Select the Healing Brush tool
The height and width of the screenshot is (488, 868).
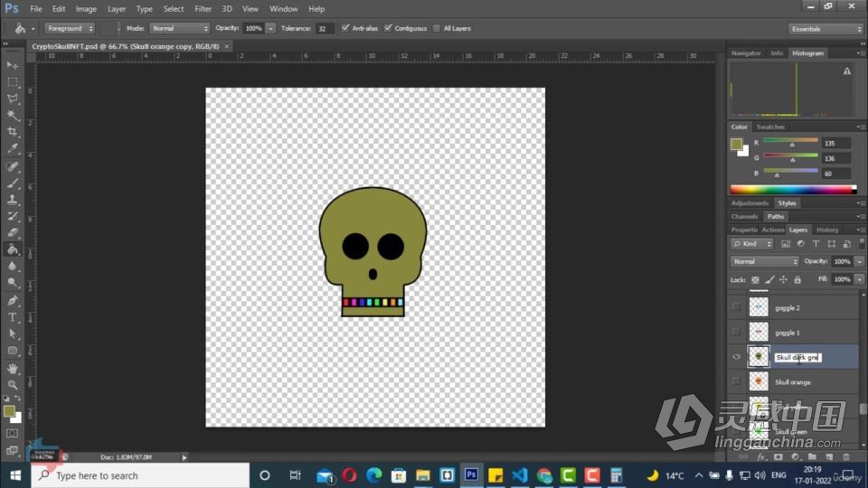[x=12, y=166]
